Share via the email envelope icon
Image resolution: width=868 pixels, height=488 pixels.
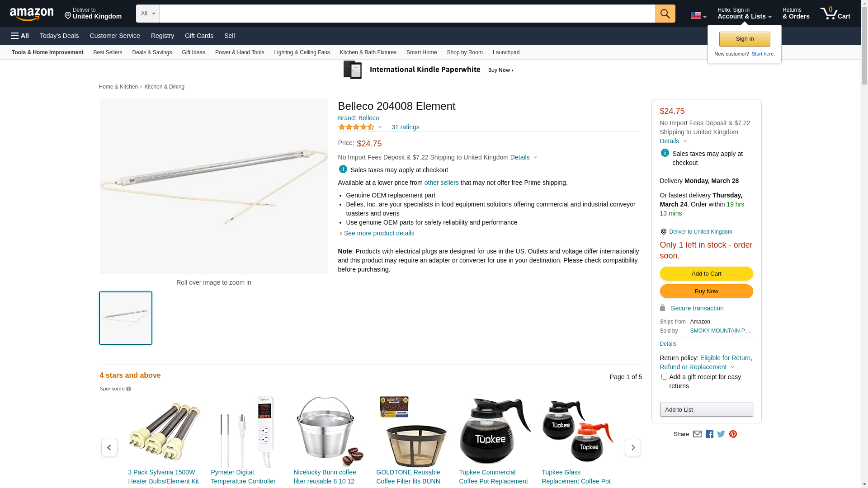coord(697,434)
